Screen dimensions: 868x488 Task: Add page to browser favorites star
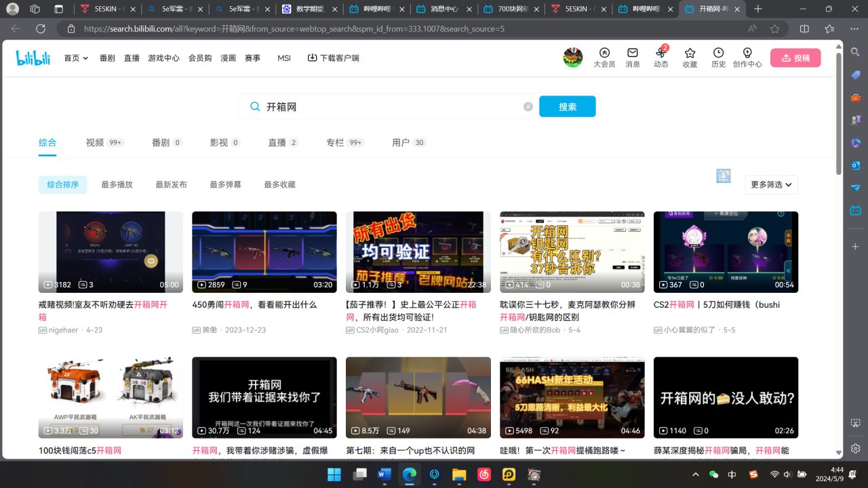click(x=774, y=29)
